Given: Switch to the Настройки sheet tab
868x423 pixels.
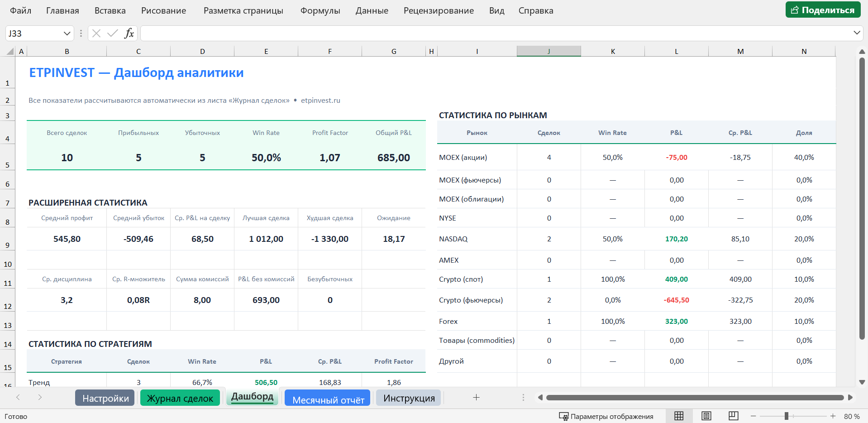Looking at the screenshot, I should coord(105,398).
